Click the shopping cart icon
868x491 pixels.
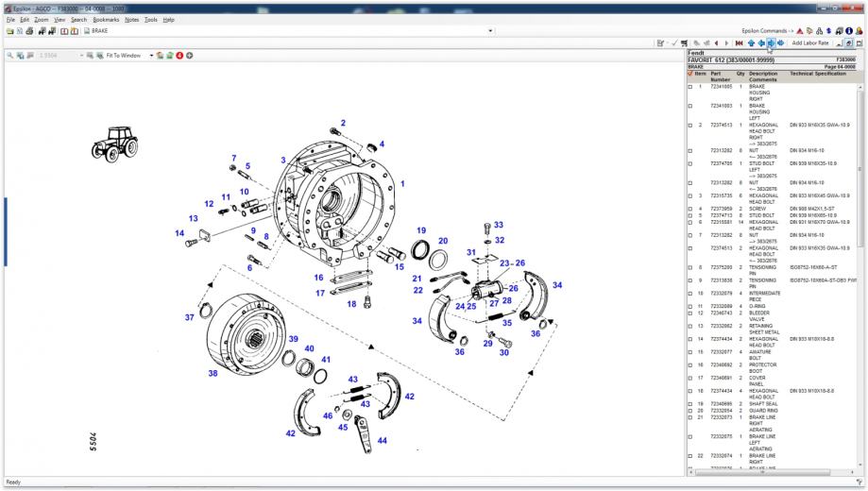[684, 43]
